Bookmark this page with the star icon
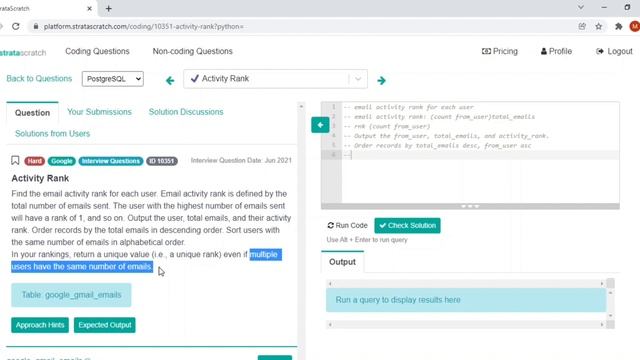 [x=599, y=27]
